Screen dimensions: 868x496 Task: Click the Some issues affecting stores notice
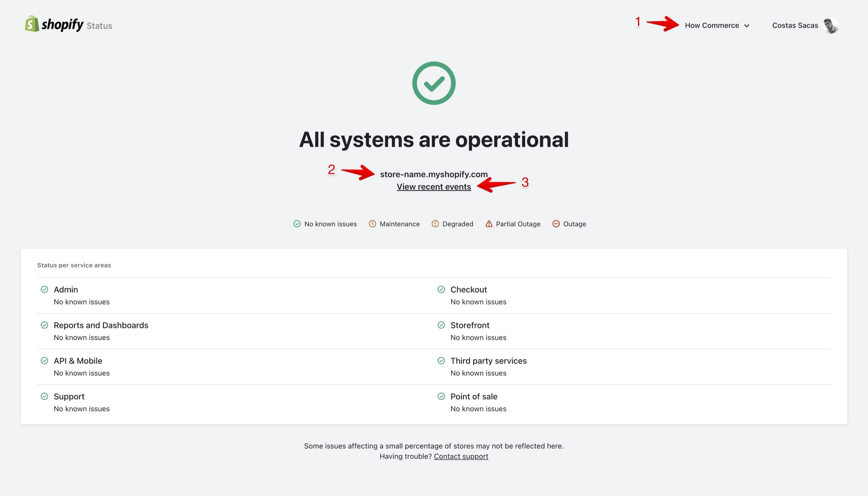click(x=434, y=446)
